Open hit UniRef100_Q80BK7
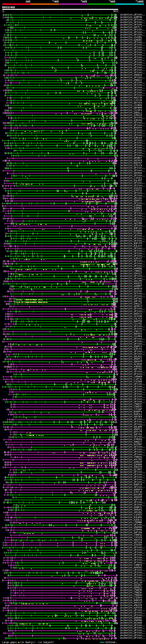Screen dimensions: 146x644 click(131, 158)
